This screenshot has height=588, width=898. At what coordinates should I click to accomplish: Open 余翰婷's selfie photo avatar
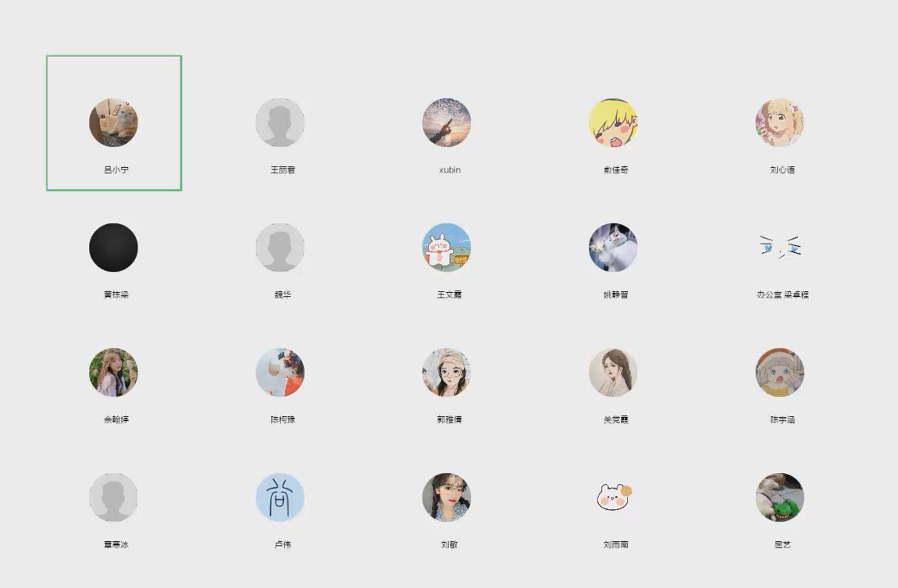113,372
